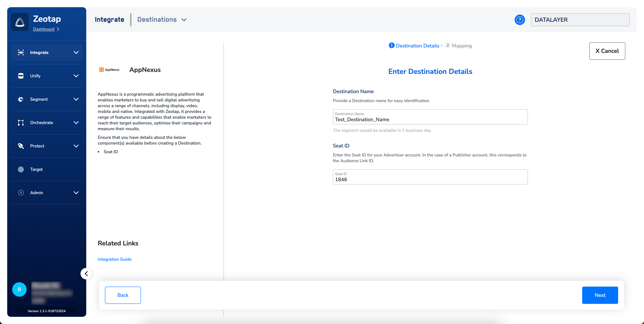Open the Integration Guide link
This screenshot has height=324, width=644.
tap(114, 259)
